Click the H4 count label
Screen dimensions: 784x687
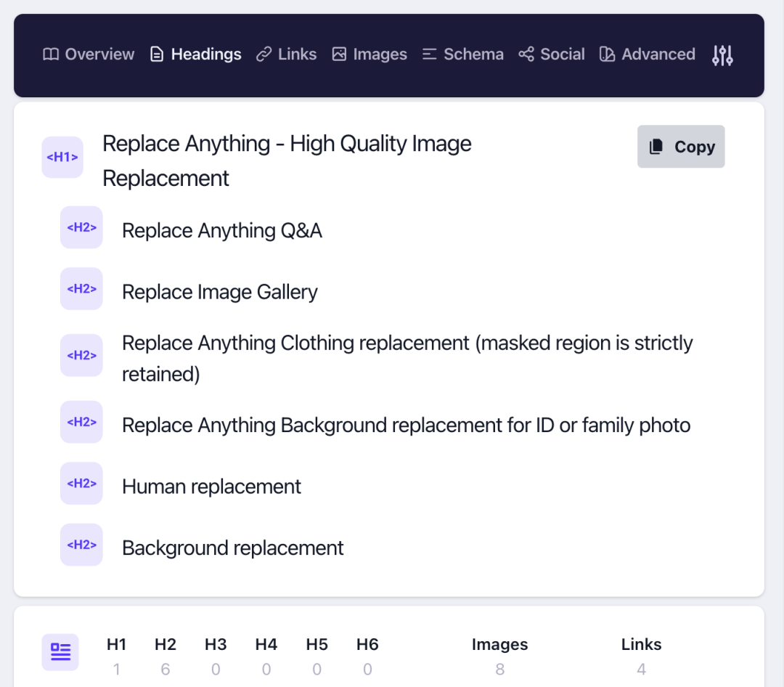coord(266,644)
